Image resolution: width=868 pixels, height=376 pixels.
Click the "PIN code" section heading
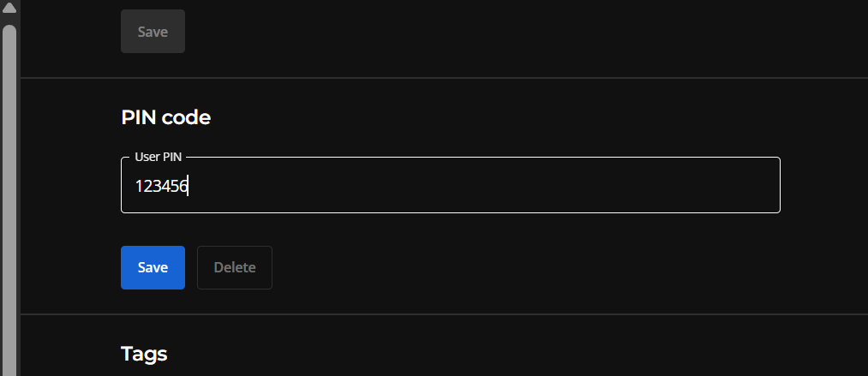[165, 117]
